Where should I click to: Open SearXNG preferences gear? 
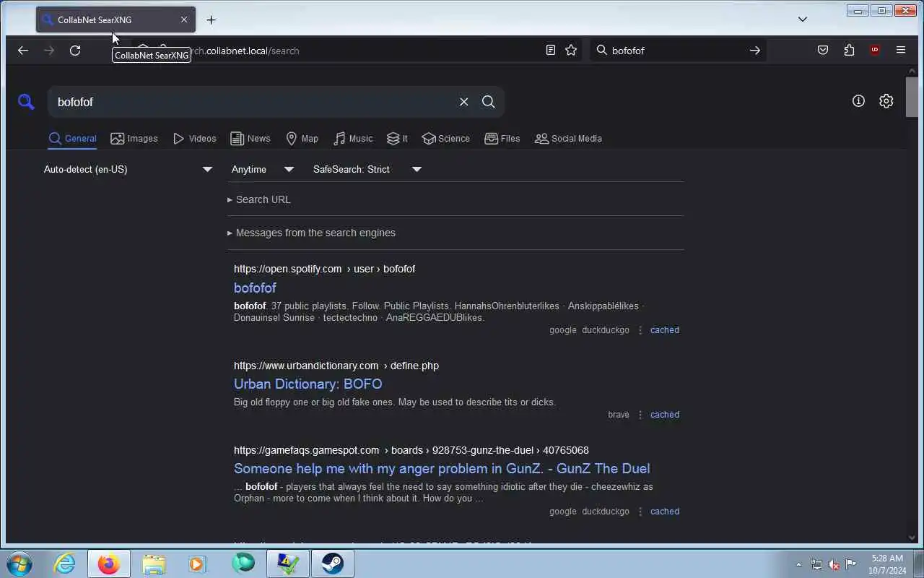[x=886, y=101]
